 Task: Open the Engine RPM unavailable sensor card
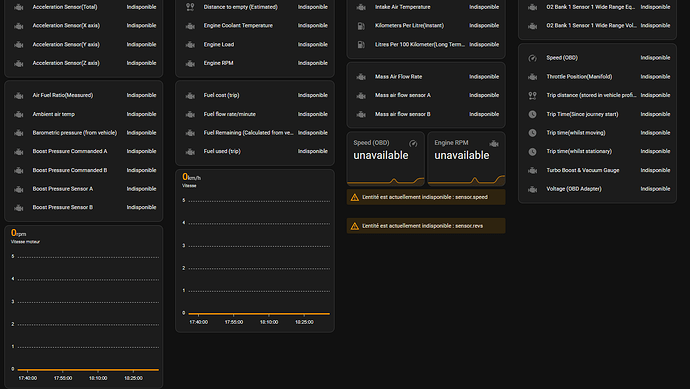[466, 158]
